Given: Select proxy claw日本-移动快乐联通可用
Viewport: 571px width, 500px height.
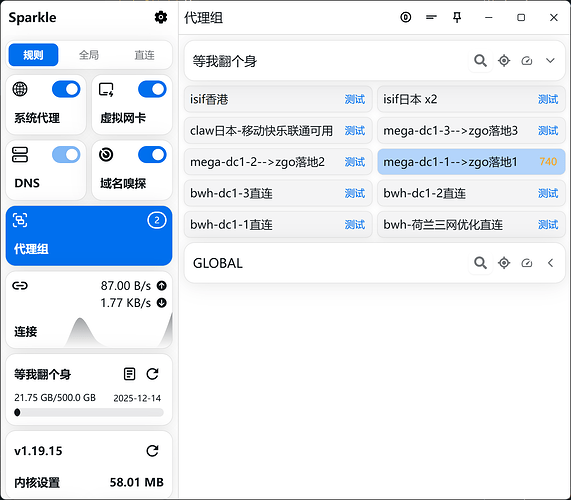Looking at the screenshot, I should point(278,130).
